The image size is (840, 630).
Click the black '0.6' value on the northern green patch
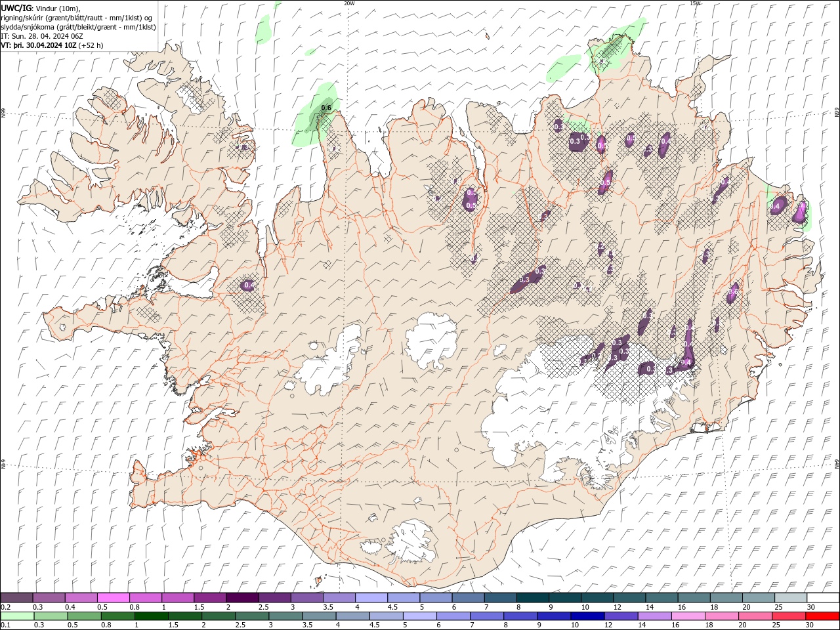[326, 108]
